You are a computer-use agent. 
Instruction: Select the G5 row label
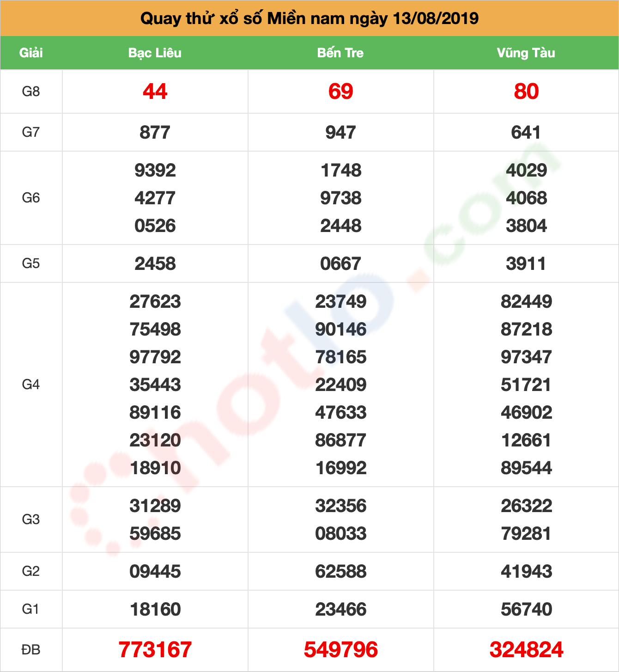(x=31, y=263)
